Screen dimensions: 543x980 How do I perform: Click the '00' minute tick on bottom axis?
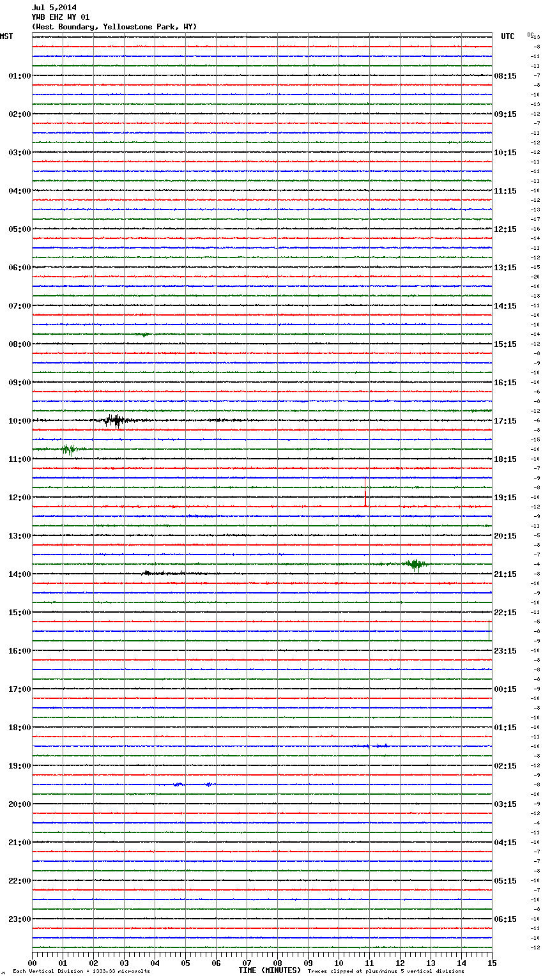32,963
